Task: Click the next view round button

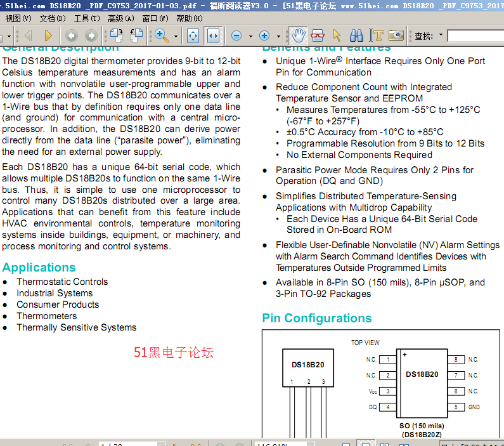Action: point(91,36)
